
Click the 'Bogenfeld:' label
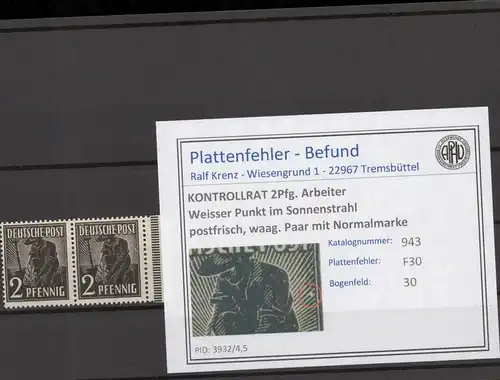click(350, 283)
